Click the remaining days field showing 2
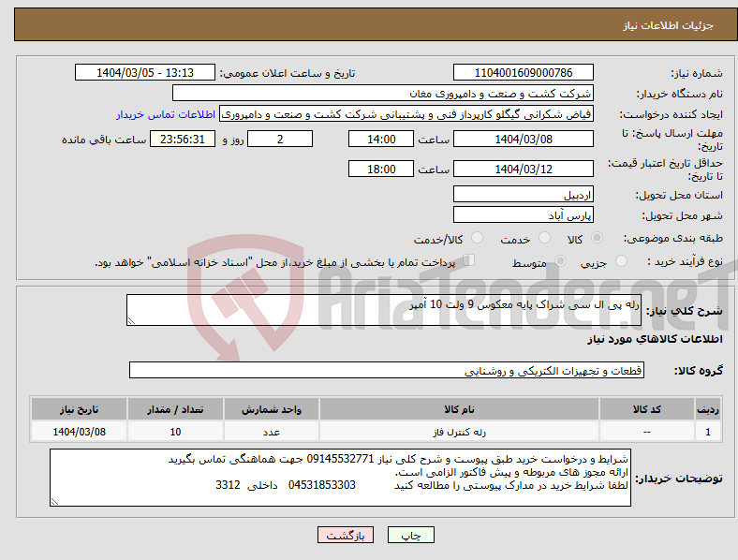 [x=280, y=139]
